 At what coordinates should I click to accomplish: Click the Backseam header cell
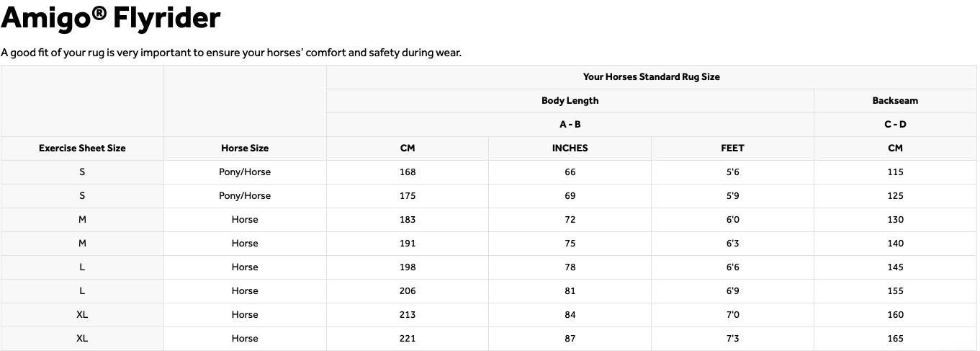[x=895, y=101]
